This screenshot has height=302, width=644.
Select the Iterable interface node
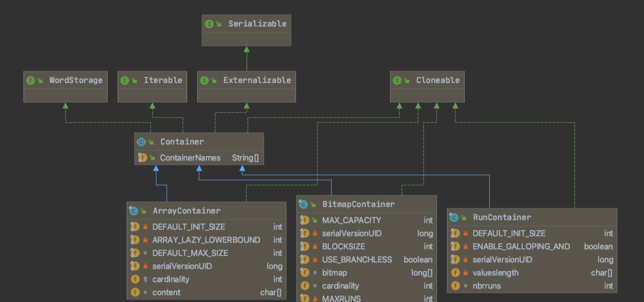(x=163, y=80)
